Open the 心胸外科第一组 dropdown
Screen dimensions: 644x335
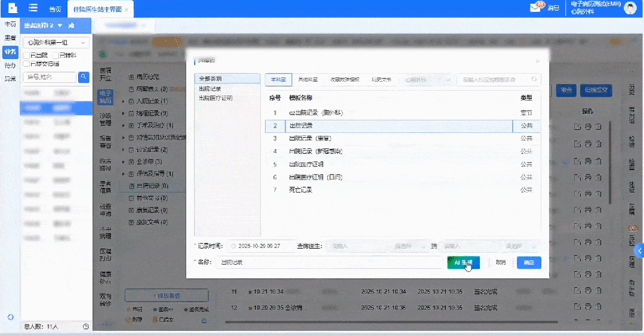(x=56, y=42)
